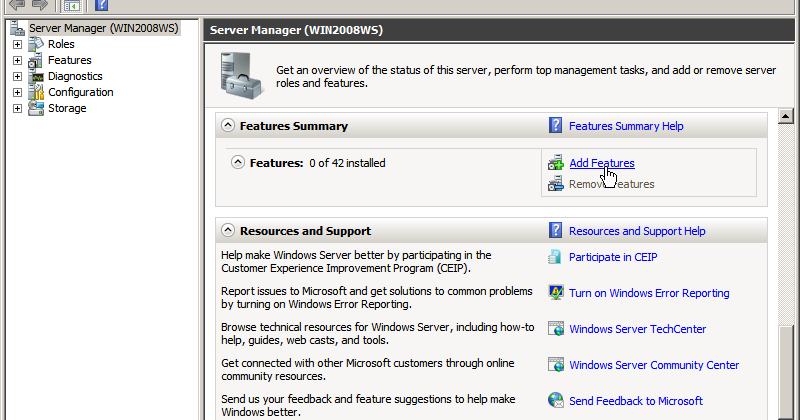Click the Windows Error Reporting icon
The height and width of the screenshot is (420, 800).
556,293
